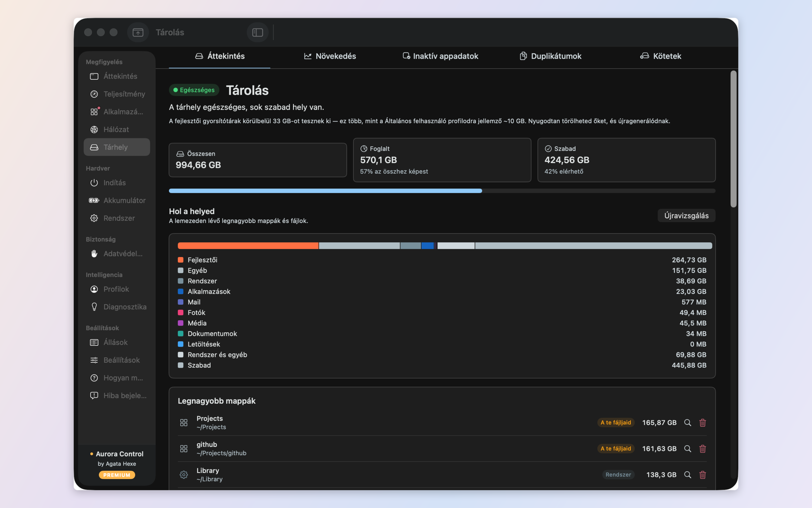Click the 'by Agata Hexe' credit text

(x=117, y=464)
